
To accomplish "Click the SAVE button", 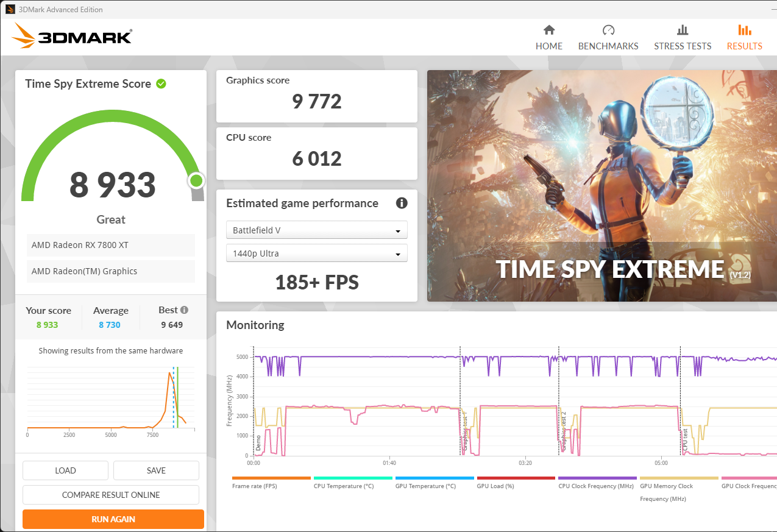I will (x=156, y=470).
